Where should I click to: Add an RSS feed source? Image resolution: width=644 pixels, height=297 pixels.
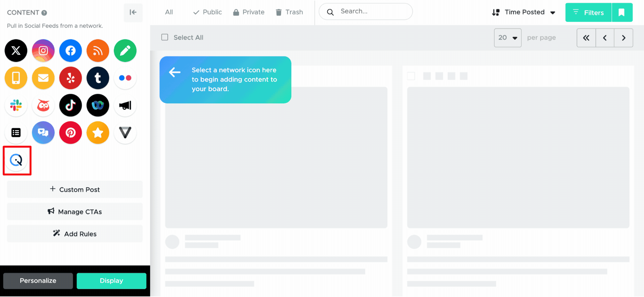click(x=98, y=50)
